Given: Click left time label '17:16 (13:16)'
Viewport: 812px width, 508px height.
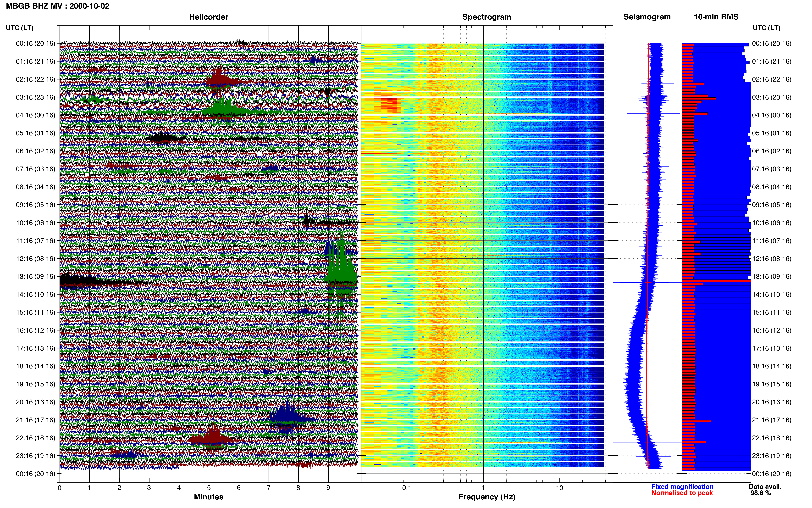Looking at the screenshot, I should click(x=35, y=348).
